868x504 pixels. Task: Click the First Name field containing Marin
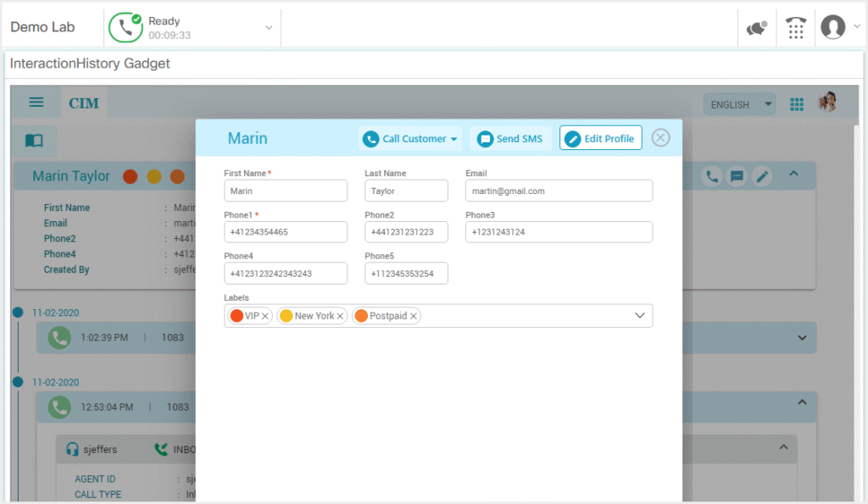pos(286,191)
